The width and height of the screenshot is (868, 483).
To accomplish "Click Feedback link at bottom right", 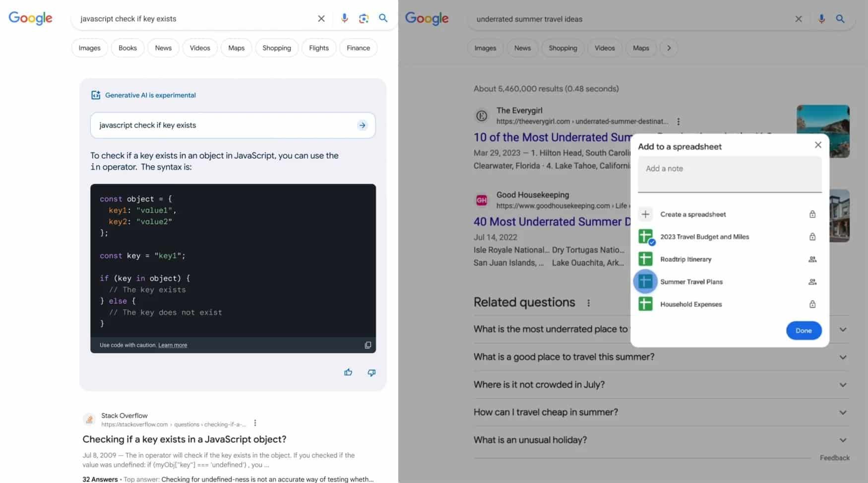I will point(834,458).
